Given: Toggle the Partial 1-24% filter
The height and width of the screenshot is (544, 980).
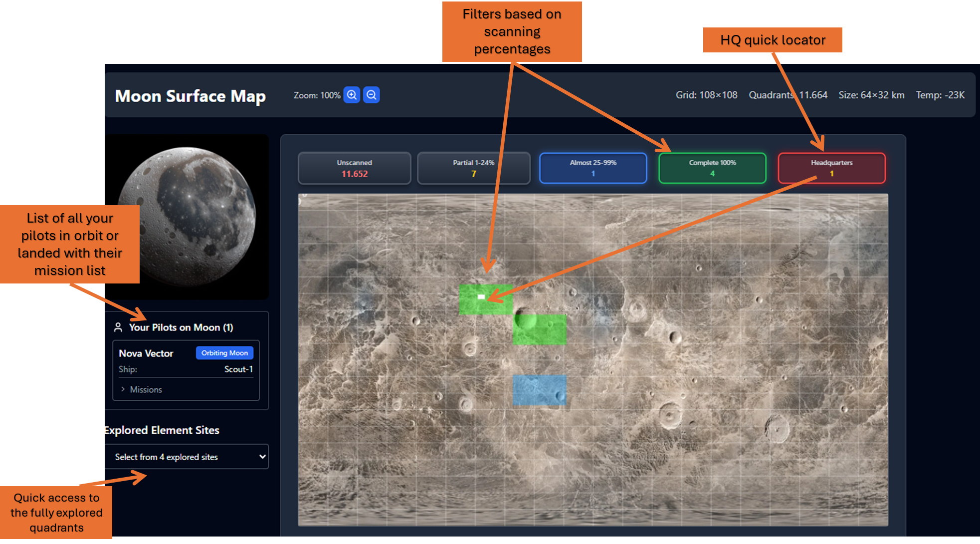Looking at the screenshot, I should click(473, 168).
